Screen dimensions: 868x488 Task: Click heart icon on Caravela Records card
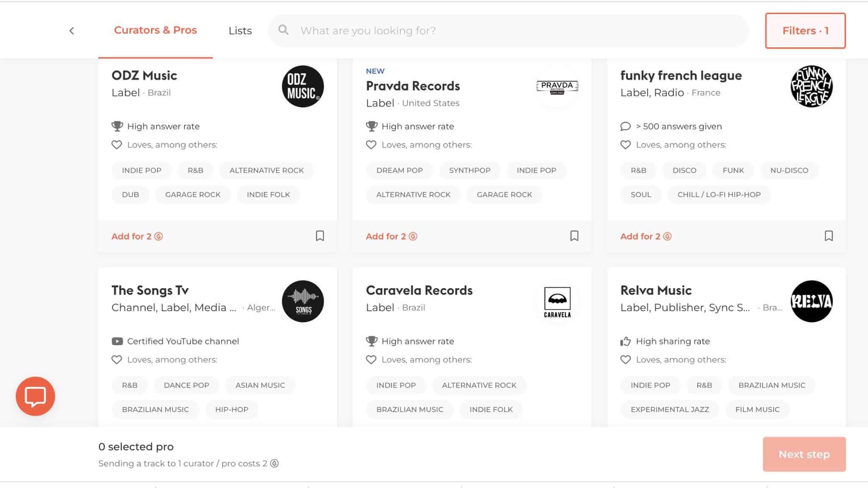pyautogui.click(x=371, y=360)
